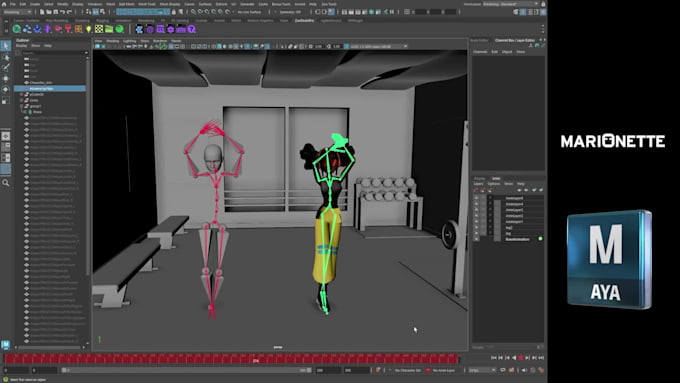Click the teal circular shelf icon

point(16,29)
